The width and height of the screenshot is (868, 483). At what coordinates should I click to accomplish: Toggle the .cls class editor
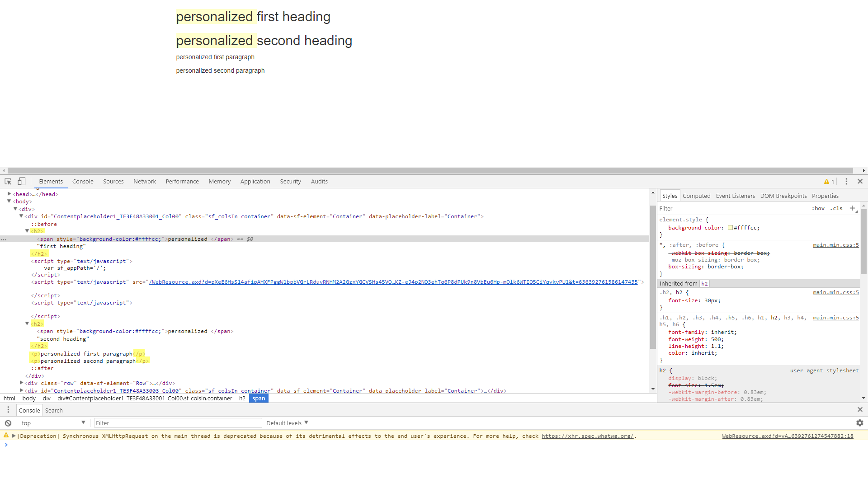pyautogui.click(x=836, y=208)
